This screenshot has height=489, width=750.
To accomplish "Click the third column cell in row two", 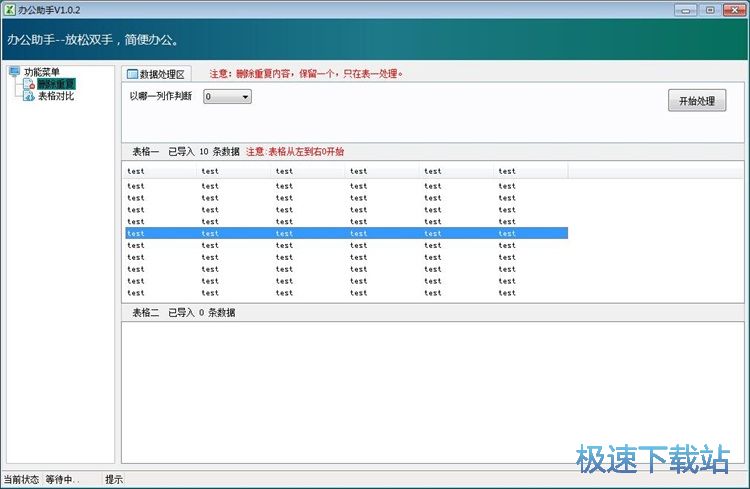I will click(x=285, y=186).
